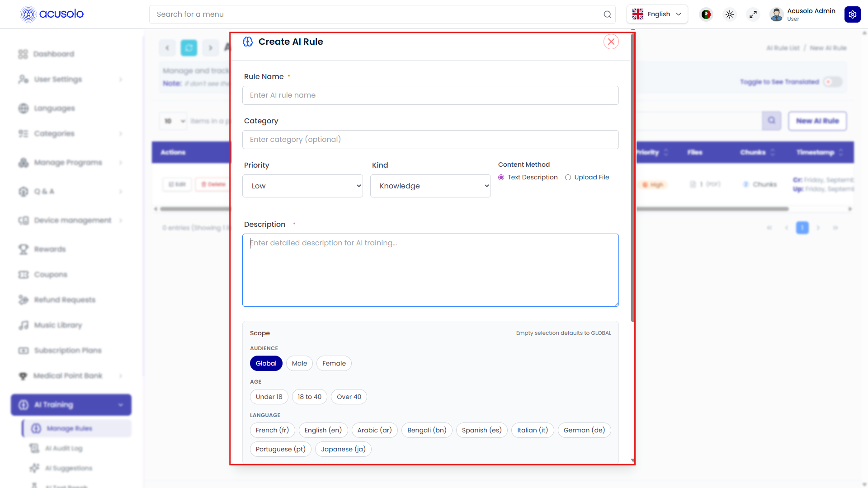The width and height of the screenshot is (868, 488).
Task: Toggle the Male audience chip
Action: [x=299, y=363]
